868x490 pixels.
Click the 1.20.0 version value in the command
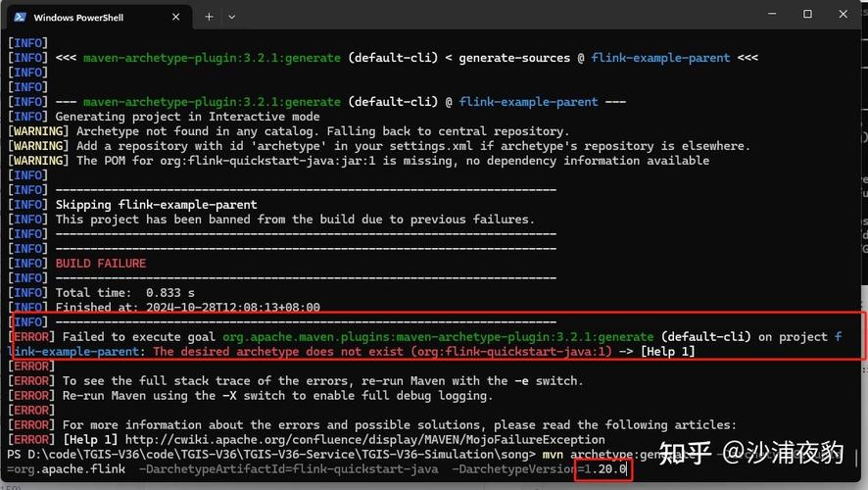tap(605, 469)
